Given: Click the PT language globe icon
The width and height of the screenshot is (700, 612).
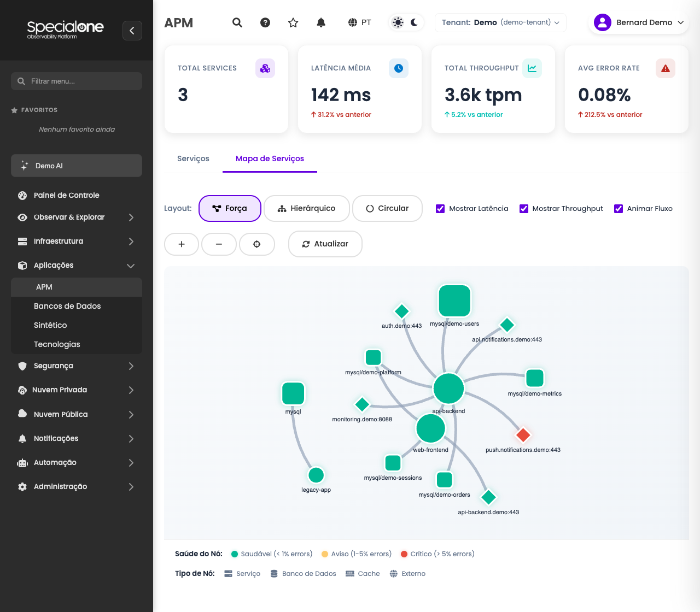Looking at the screenshot, I should click(353, 22).
